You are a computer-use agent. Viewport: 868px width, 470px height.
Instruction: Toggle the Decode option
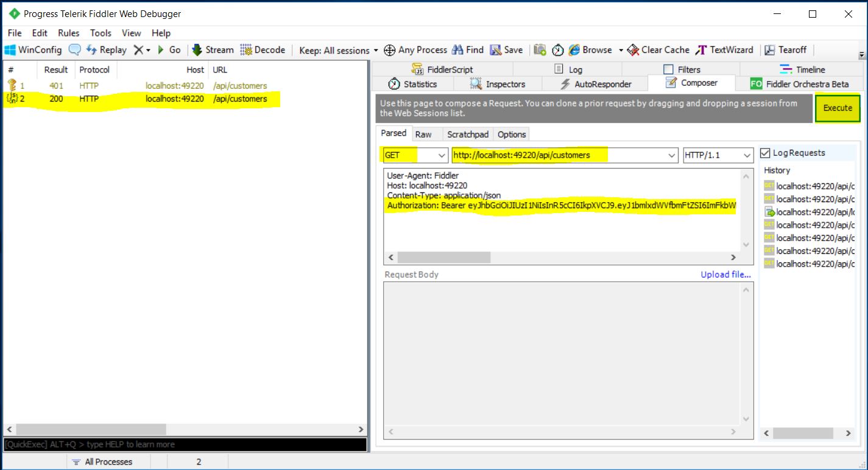[x=263, y=50]
